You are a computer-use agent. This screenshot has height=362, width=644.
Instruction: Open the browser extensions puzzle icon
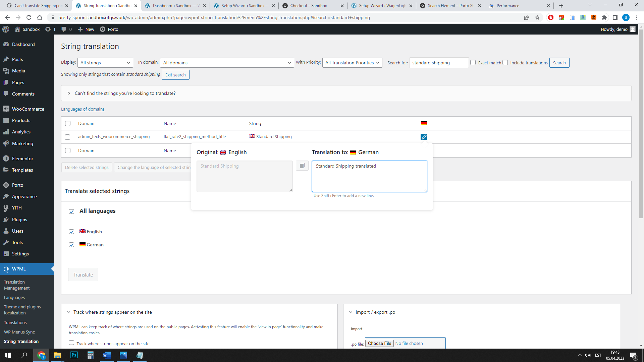pos(604,17)
